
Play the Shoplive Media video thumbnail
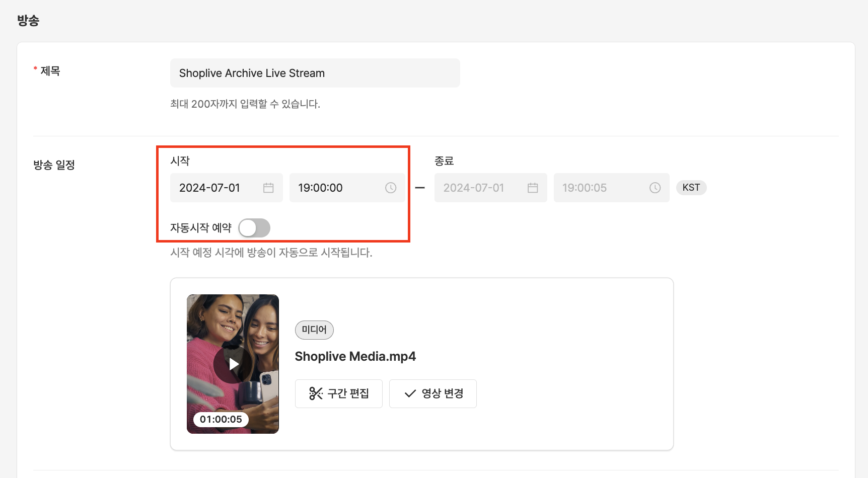[x=233, y=364]
